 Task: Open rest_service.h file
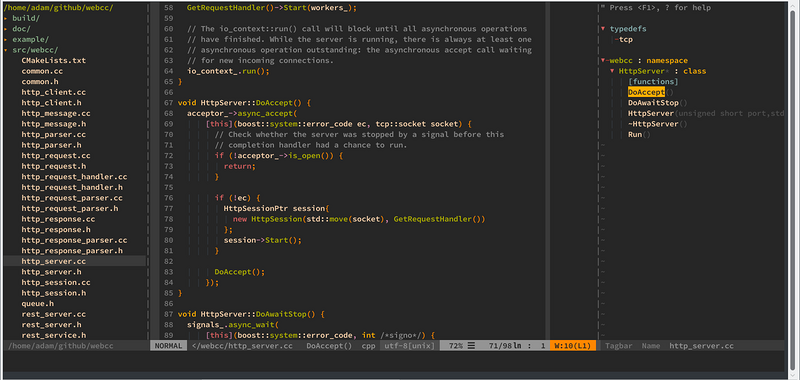click(x=54, y=335)
